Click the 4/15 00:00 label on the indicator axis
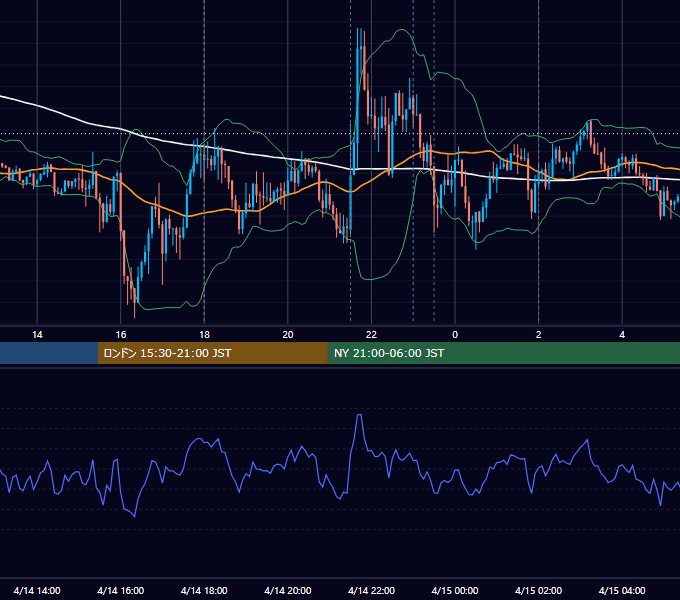Screen dimensions: 680x600 (x=455, y=590)
